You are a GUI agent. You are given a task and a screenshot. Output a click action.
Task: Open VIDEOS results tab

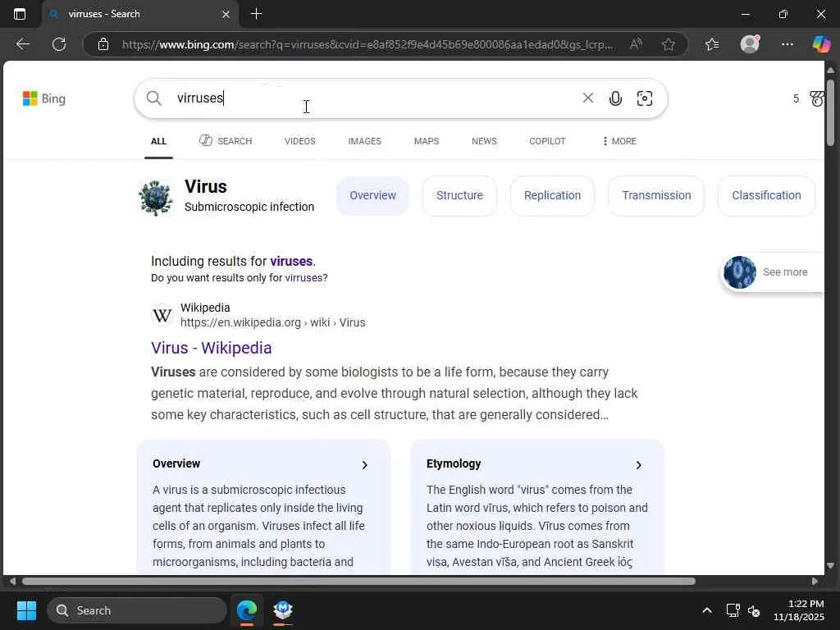pyautogui.click(x=300, y=141)
